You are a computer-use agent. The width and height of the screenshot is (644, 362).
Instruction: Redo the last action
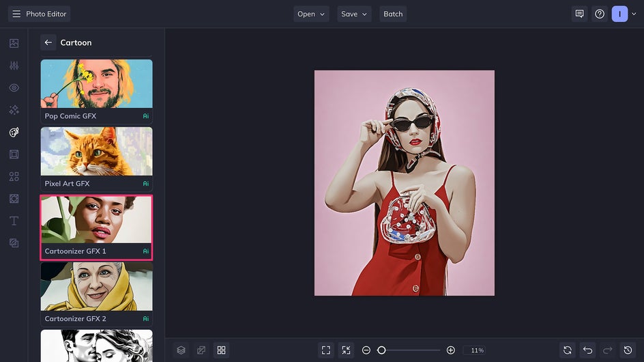608,350
